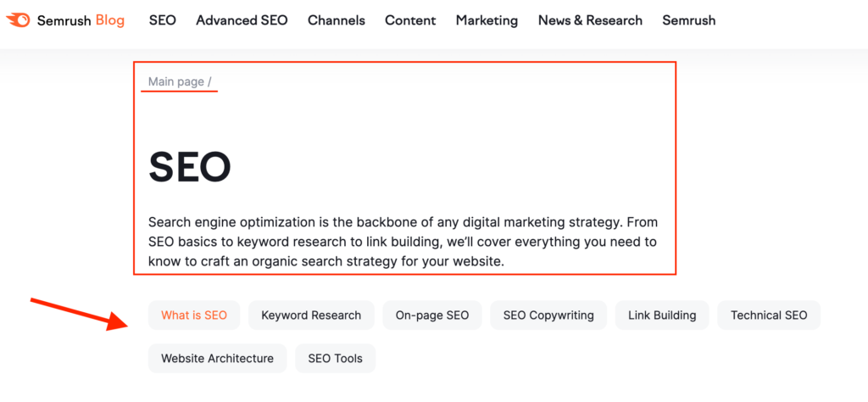Open the Semrush navigation item

pyautogui.click(x=688, y=20)
